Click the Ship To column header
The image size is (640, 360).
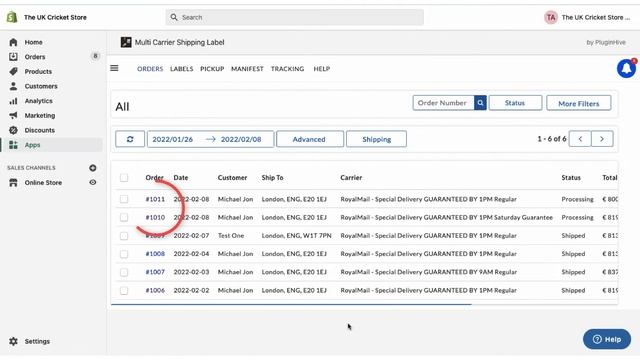(272, 178)
